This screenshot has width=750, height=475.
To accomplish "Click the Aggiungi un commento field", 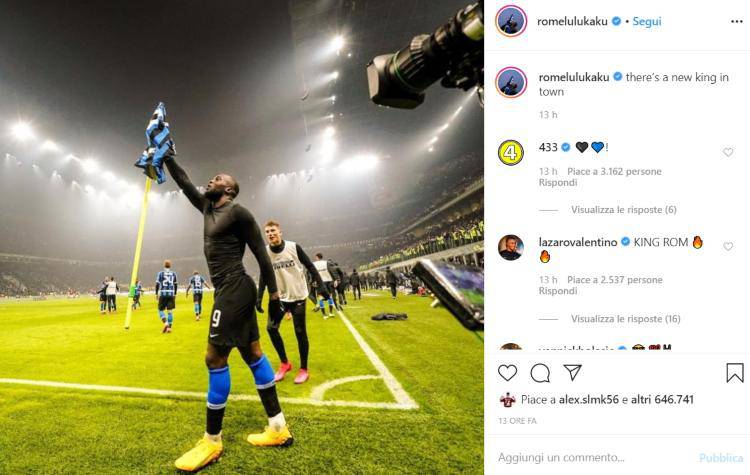I will pyautogui.click(x=593, y=458).
